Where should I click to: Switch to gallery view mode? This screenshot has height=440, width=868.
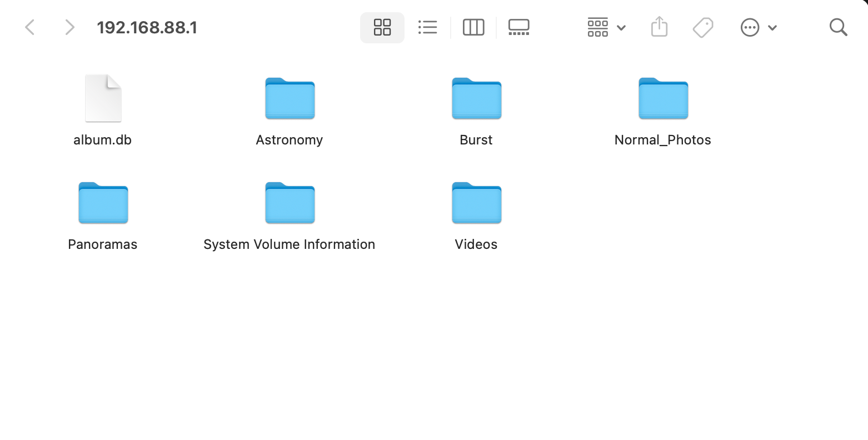click(518, 27)
